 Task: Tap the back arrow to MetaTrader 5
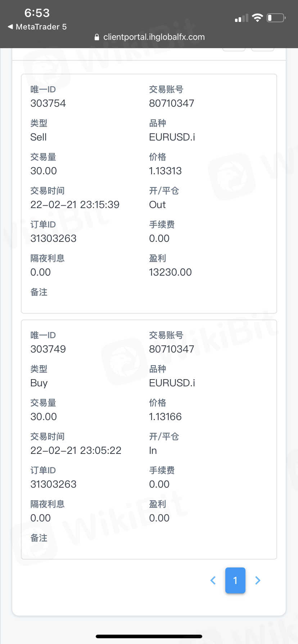click(11, 27)
